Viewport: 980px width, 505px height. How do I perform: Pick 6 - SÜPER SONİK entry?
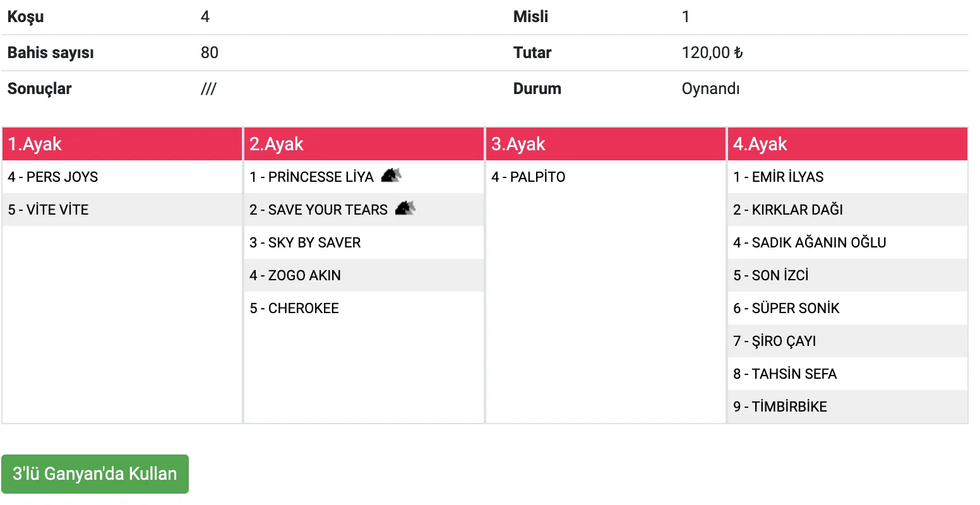[x=786, y=308]
